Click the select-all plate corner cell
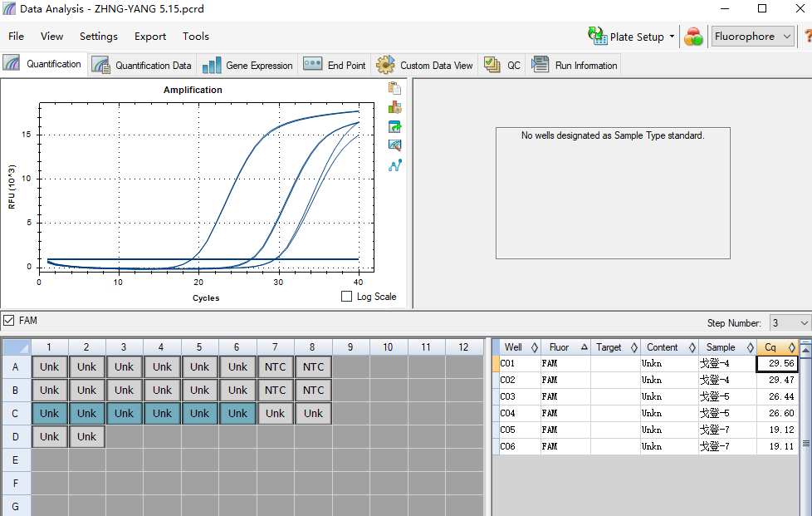 click(x=16, y=347)
